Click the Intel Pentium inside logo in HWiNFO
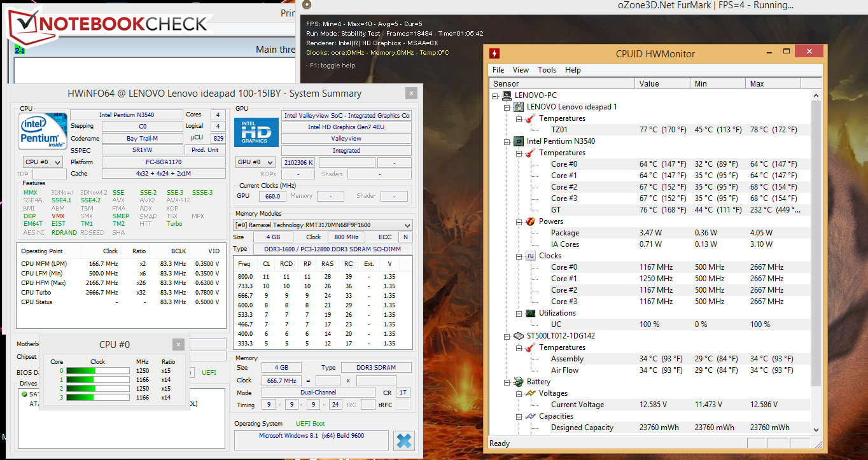Viewport: 868px width, 460px height. [x=43, y=132]
